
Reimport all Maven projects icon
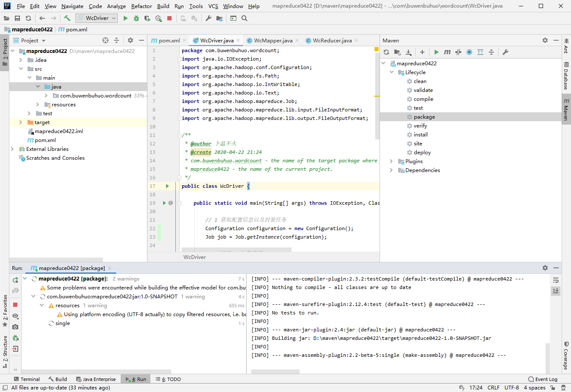[386, 52]
